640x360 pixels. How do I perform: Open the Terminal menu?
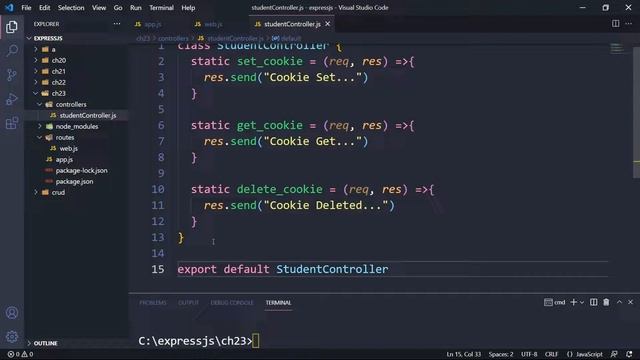[161, 8]
